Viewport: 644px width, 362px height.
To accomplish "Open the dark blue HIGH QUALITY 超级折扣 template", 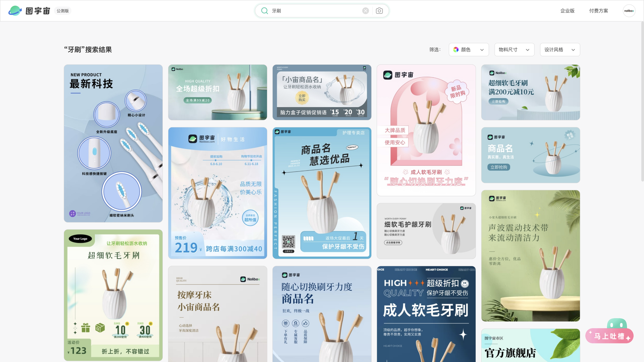I will [x=426, y=314].
